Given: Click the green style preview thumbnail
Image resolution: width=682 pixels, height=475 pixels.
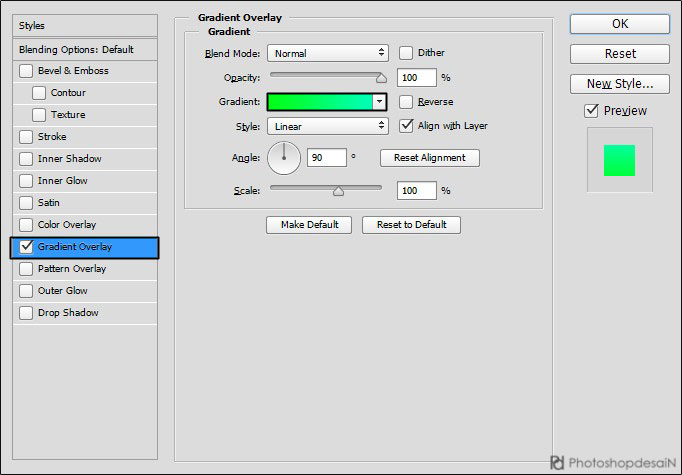Looking at the screenshot, I should pos(619,160).
